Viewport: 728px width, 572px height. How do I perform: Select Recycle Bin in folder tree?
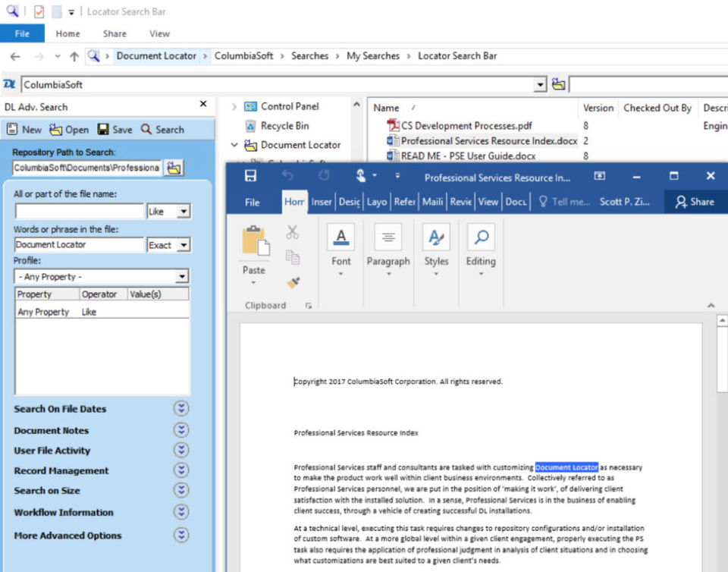[284, 126]
